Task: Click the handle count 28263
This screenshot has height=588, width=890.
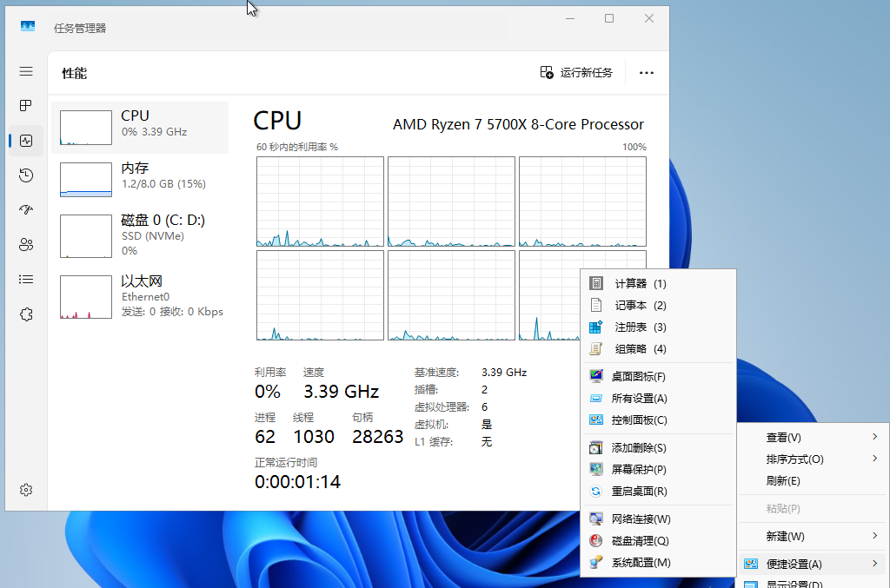Action: [x=377, y=437]
